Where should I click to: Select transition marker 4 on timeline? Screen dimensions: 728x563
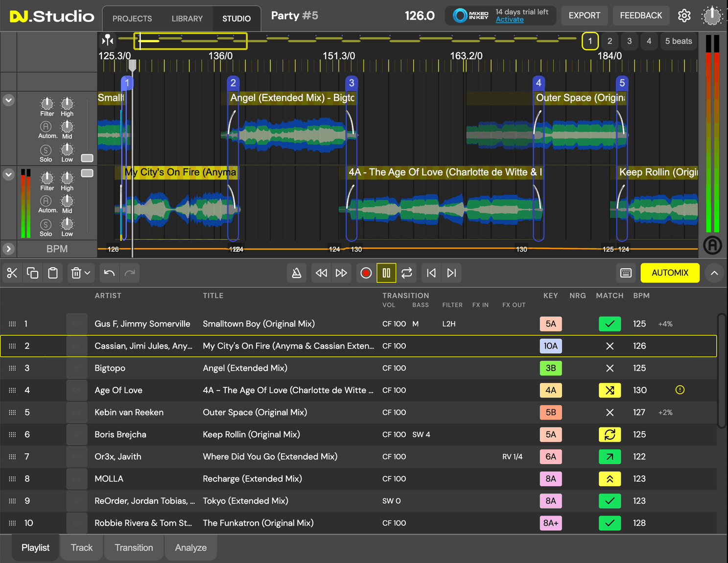(x=539, y=83)
